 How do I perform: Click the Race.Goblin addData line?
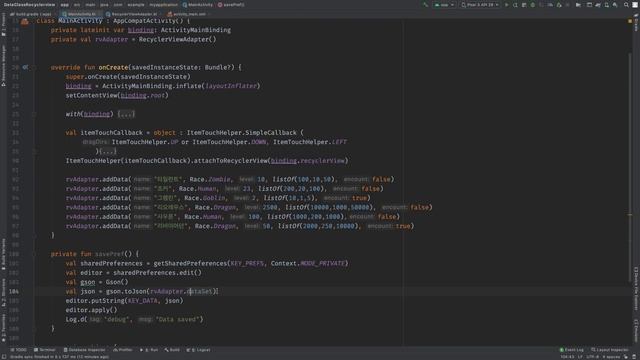pyautogui.click(x=218, y=198)
